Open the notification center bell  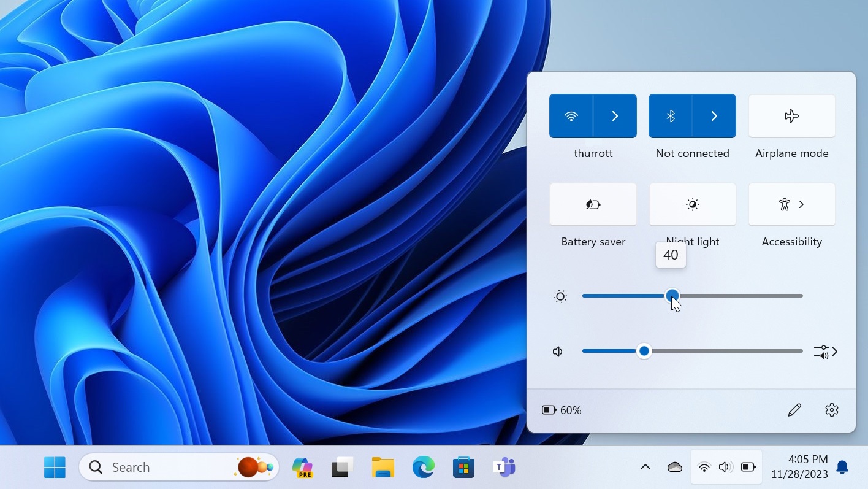[842, 468]
